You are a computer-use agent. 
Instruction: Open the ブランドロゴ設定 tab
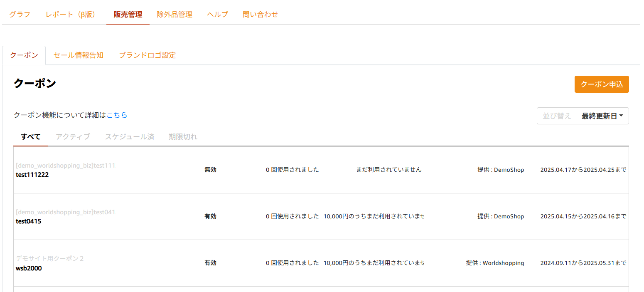[147, 55]
